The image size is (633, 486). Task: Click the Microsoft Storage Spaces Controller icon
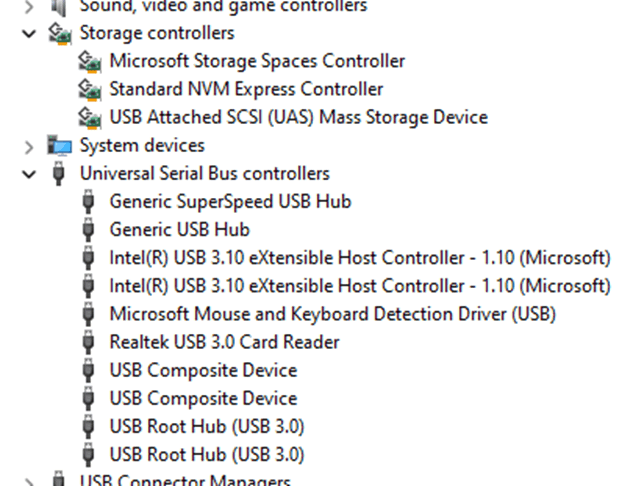[91, 61]
